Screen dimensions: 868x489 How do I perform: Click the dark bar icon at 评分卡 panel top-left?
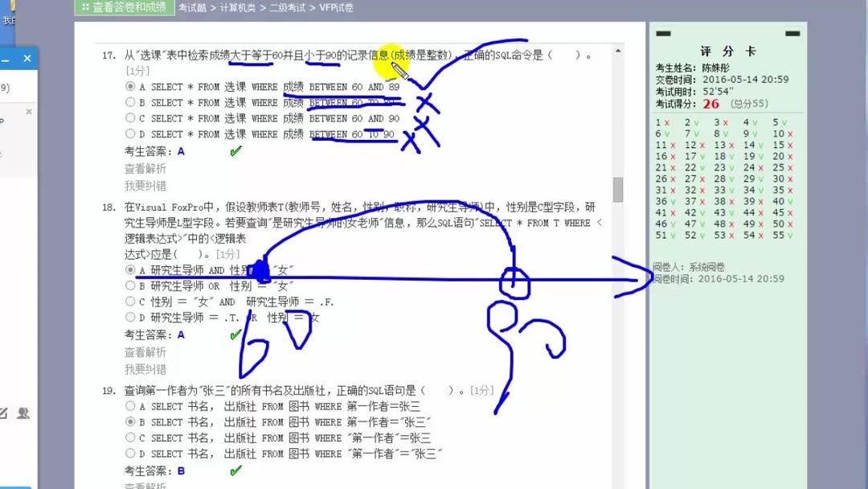[x=664, y=33]
